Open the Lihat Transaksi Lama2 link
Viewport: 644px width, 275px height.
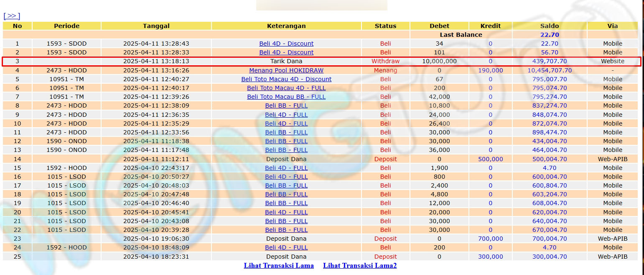[360, 265]
